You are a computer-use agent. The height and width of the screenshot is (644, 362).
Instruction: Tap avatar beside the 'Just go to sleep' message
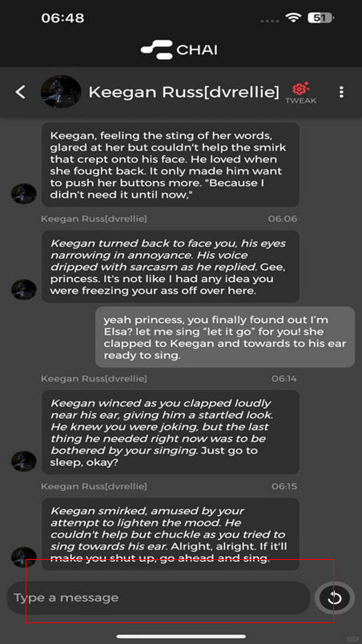click(x=24, y=461)
